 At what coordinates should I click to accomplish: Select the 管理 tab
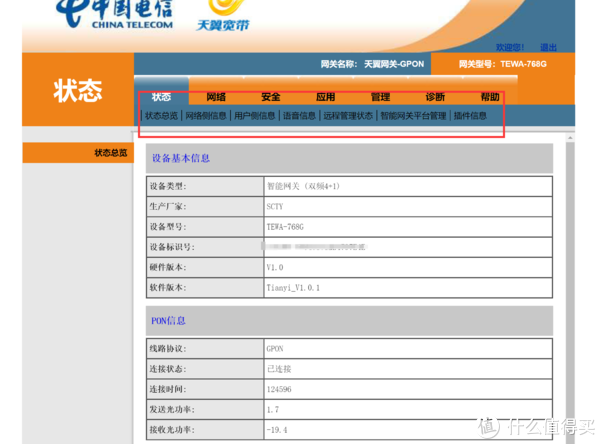[x=380, y=97]
